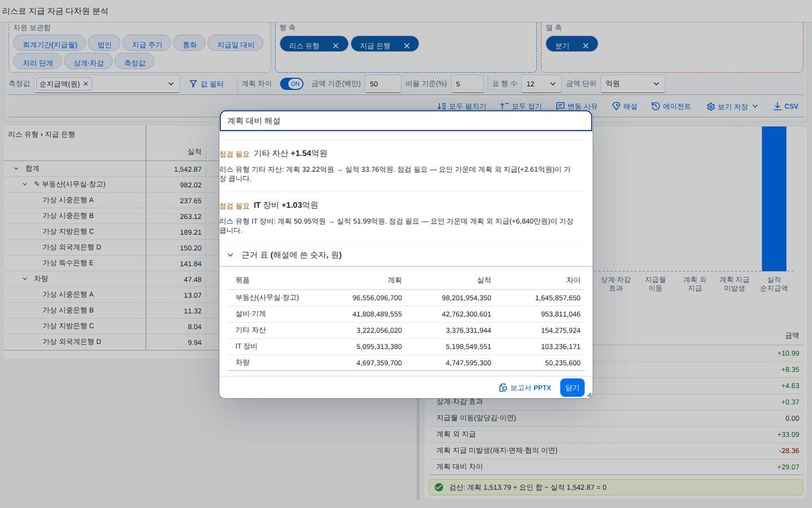Click the 모두 펼치기 expand-all button
The width and height of the screenshot is (812, 508).
point(461,106)
